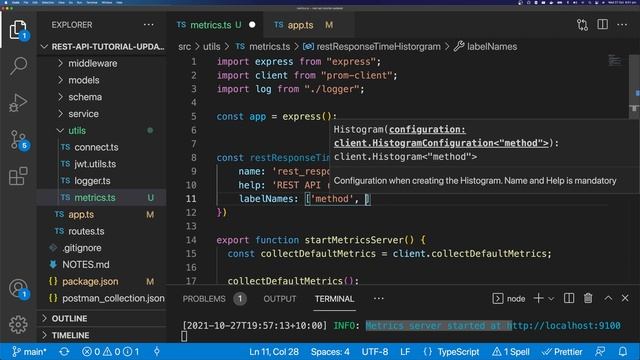
Task: Open the Extensions view
Action: click(x=18, y=176)
